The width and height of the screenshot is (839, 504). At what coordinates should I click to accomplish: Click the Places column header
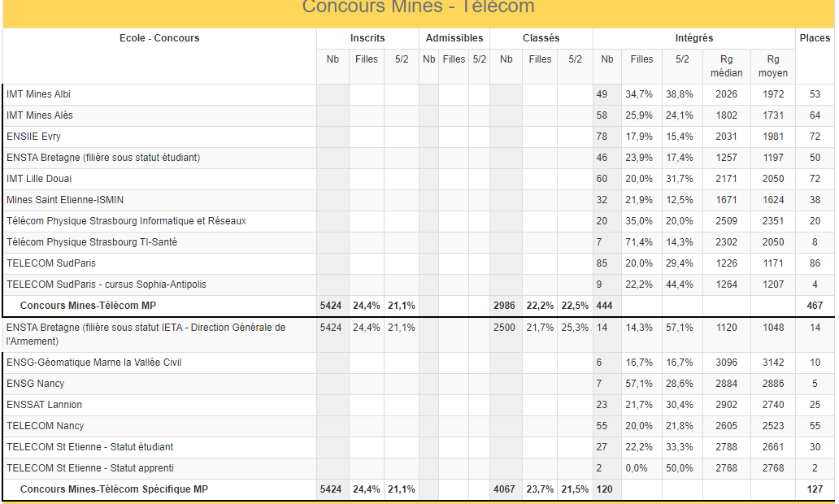(x=815, y=38)
